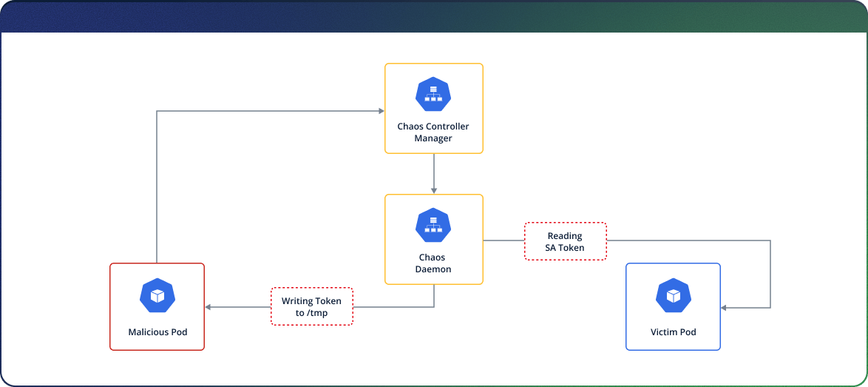The height and width of the screenshot is (387, 868).
Task: Click the line between Writing Token box and Chaos Daemon
Action: [392, 306]
